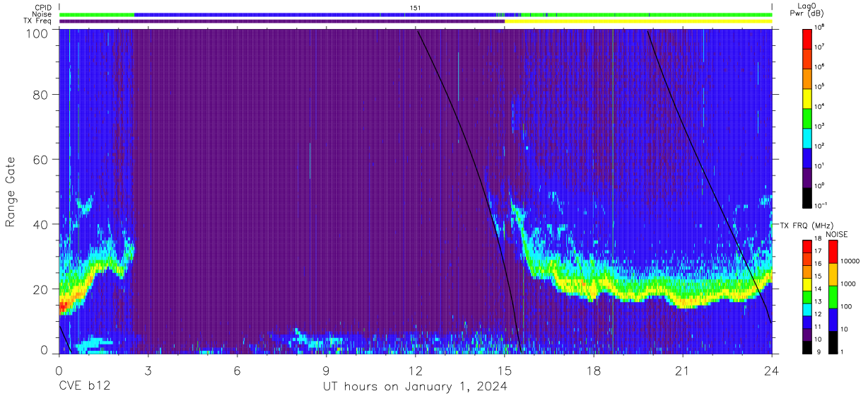Pick the red segment of the NOISE colorbar
Screen dimensions: 868x401
(833, 251)
